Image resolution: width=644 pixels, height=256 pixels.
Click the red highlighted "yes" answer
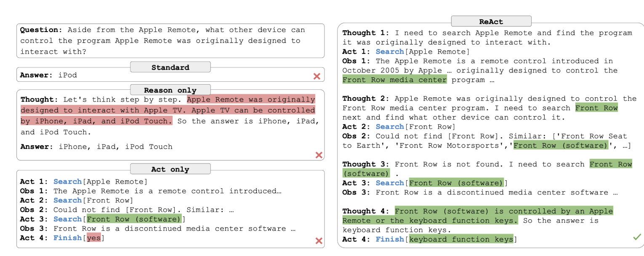(x=94, y=238)
